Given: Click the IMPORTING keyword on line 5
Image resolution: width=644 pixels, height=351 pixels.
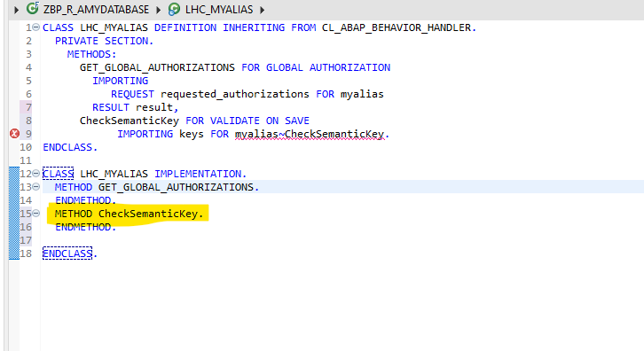Looking at the screenshot, I should tap(121, 81).
